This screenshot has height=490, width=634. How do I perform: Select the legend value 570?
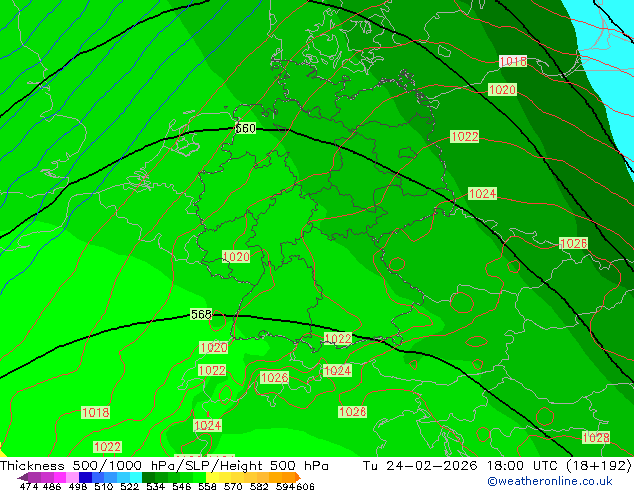point(233,486)
